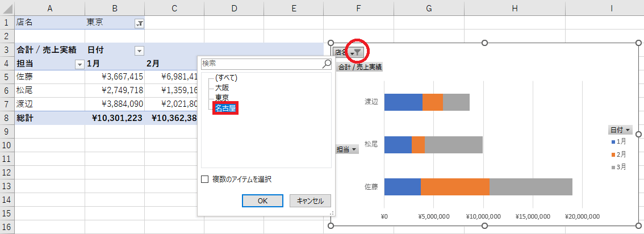644x234 pixels.
Task: Open the 日付 column dropdown in pivot table
Action: pos(139,51)
